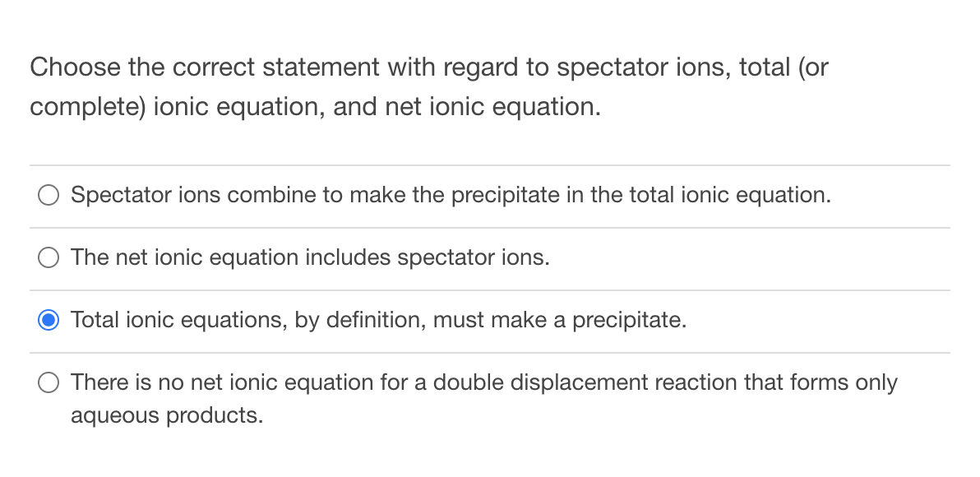
Task: Select the last answer option's radio button
Action: click(x=49, y=382)
